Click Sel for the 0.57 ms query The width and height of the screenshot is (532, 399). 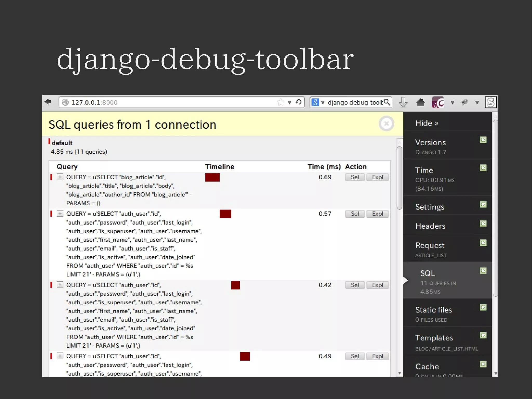coord(355,214)
